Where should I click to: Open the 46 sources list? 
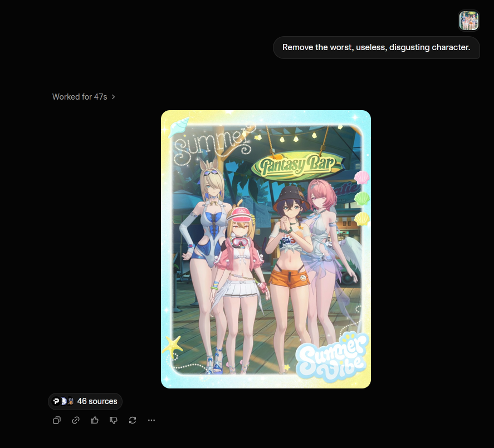pos(85,401)
